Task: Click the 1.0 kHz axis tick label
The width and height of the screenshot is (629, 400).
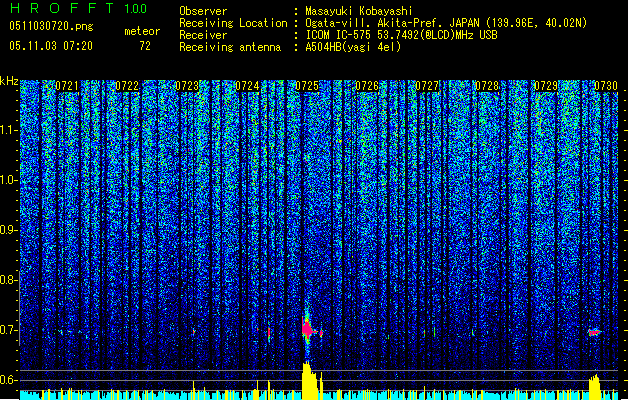Action: pyautogui.click(x=9, y=181)
